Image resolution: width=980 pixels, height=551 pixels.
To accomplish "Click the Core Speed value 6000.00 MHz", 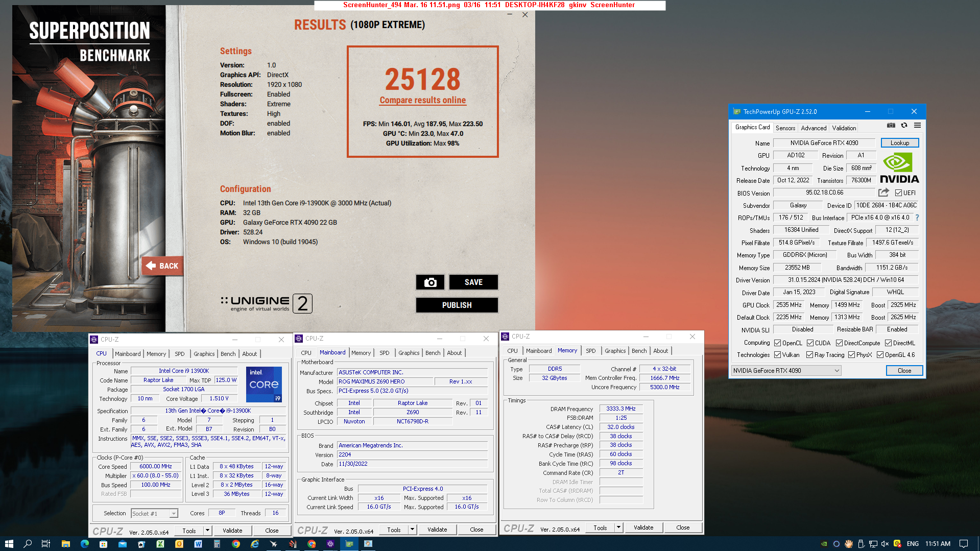I will click(x=156, y=466).
